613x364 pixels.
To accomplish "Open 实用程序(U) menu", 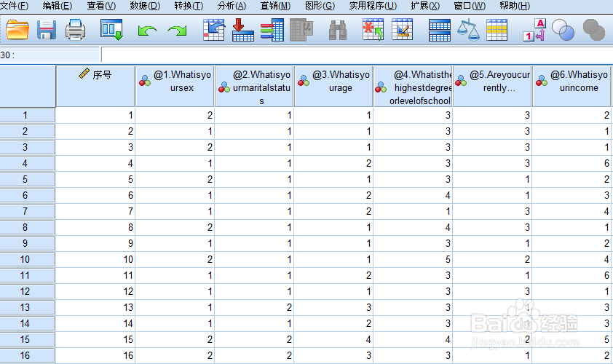I will (x=373, y=6).
